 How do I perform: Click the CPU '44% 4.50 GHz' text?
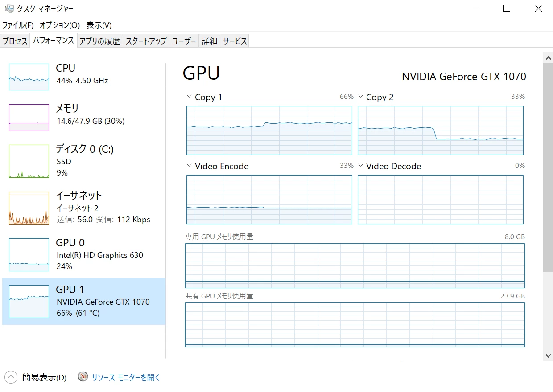82,81
